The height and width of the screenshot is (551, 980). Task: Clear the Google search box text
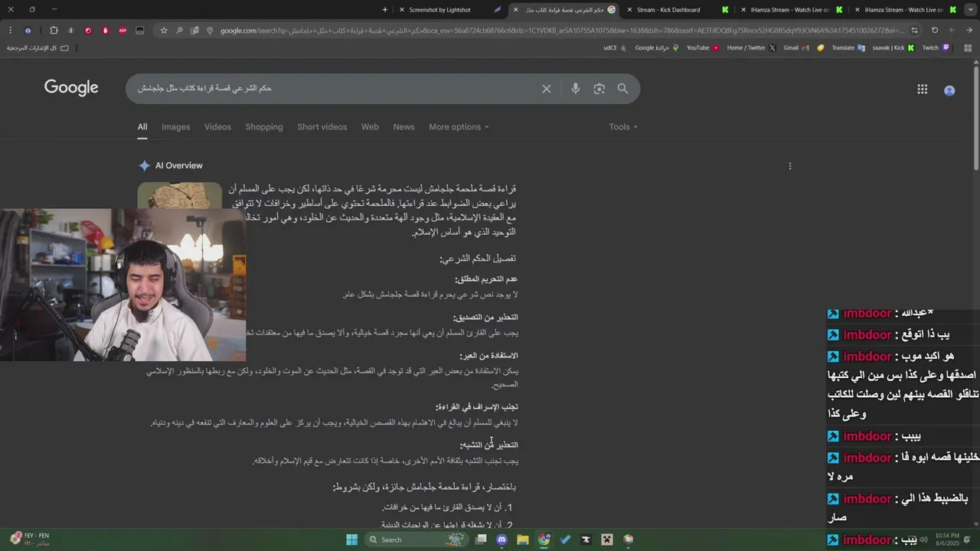[x=546, y=89]
